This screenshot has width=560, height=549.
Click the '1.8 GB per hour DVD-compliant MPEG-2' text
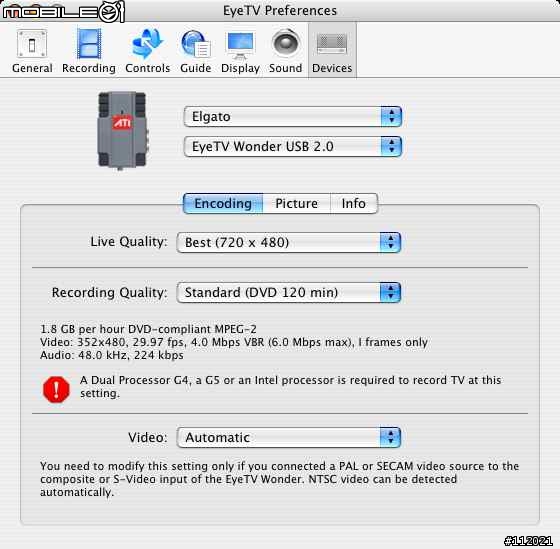pos(148,329)
